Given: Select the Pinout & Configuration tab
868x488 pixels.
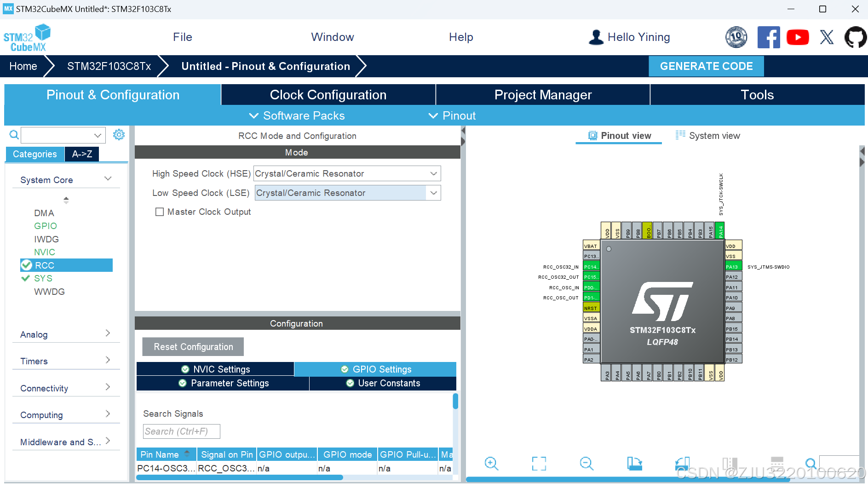Looking at the screenshot, I should 113,95.
